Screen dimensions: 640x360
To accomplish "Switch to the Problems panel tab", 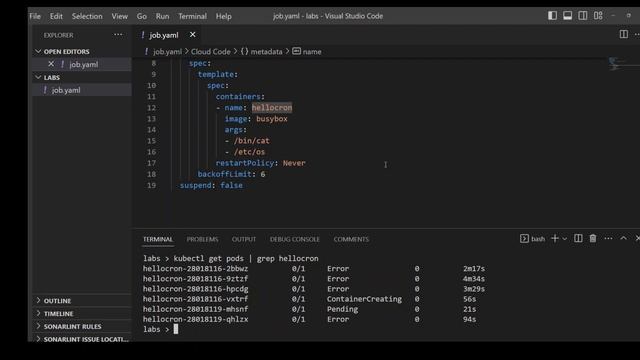I will coord(202,239).
